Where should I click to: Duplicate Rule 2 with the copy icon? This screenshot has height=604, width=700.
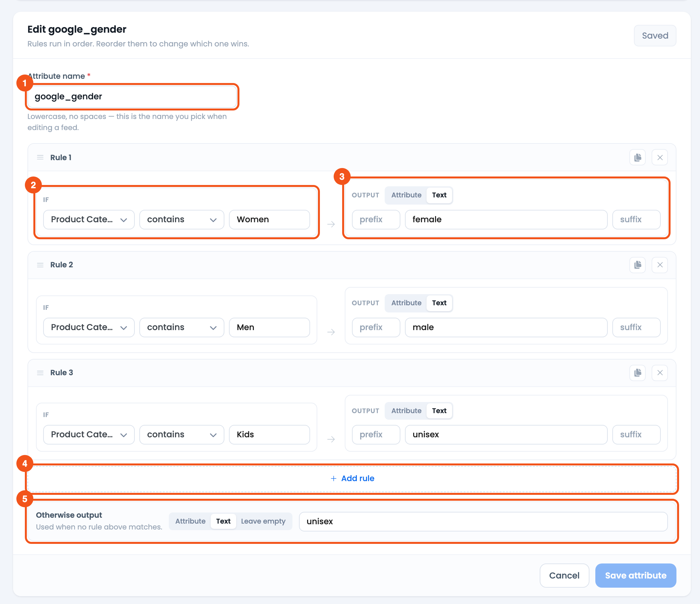[638, 265]
